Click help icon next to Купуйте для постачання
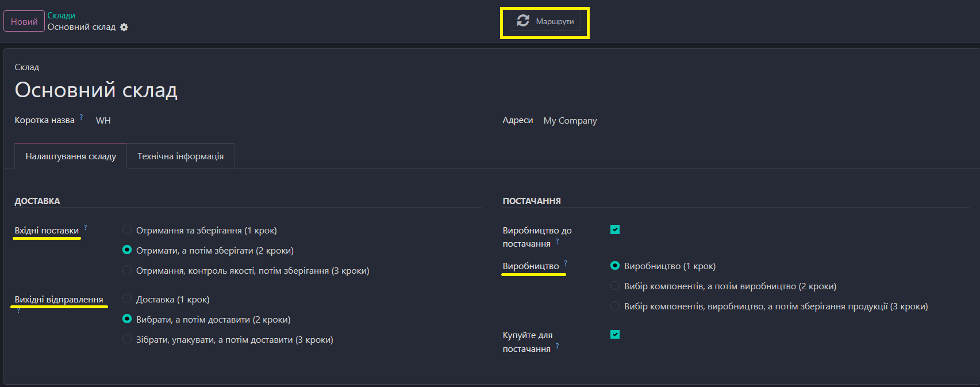 point(557,346)
